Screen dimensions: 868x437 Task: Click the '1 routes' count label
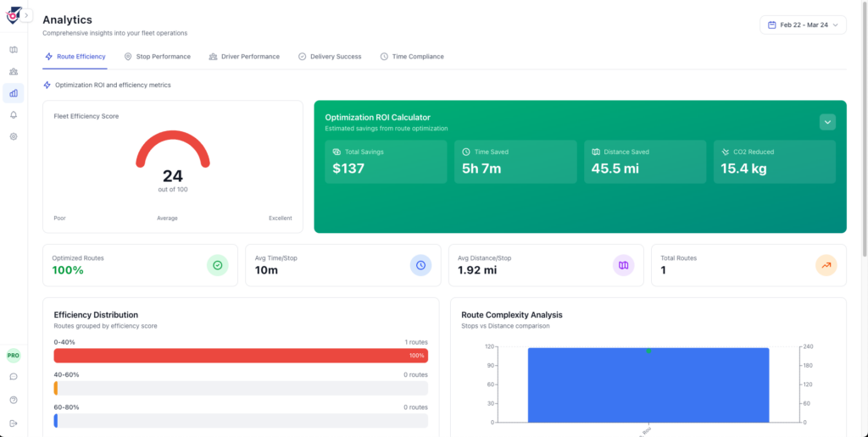[x=416, y=342]
